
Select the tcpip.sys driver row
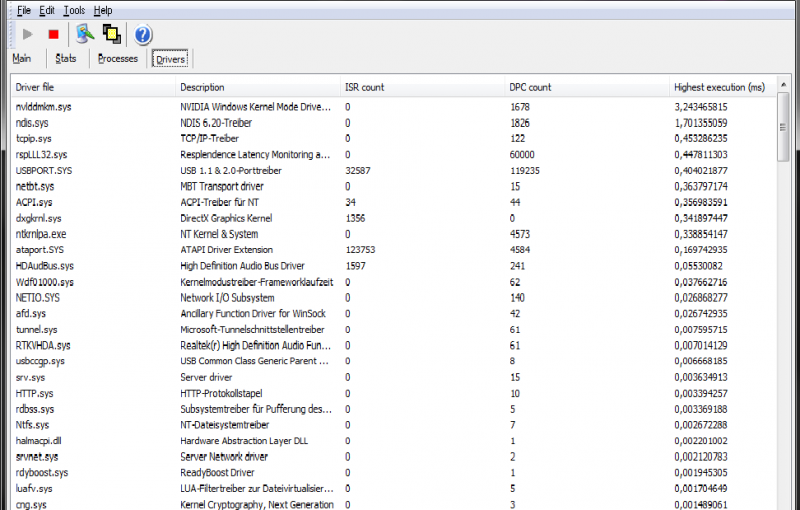tap(394, 139)
